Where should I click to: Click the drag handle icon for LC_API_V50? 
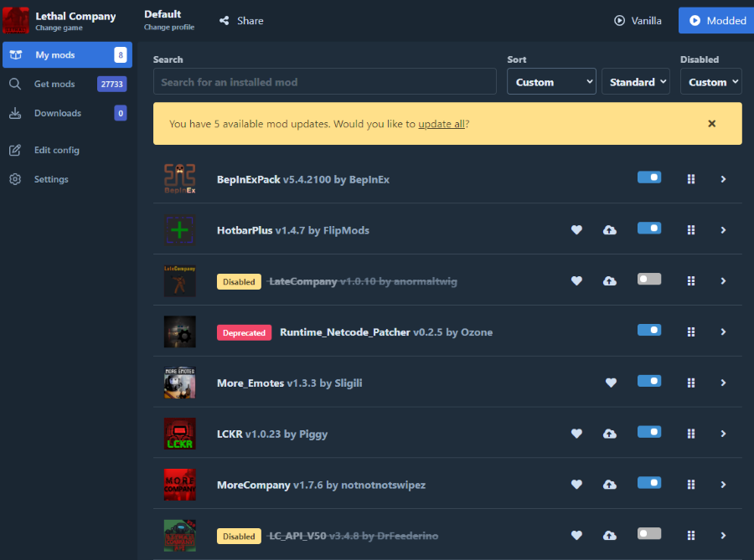(x=691, y=536)
